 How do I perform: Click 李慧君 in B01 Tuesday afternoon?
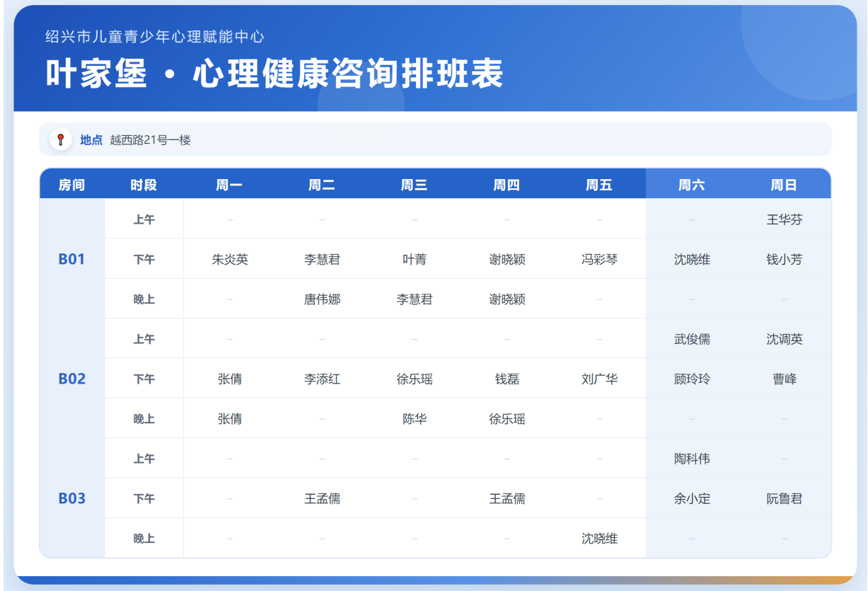[x=323, y=260]
